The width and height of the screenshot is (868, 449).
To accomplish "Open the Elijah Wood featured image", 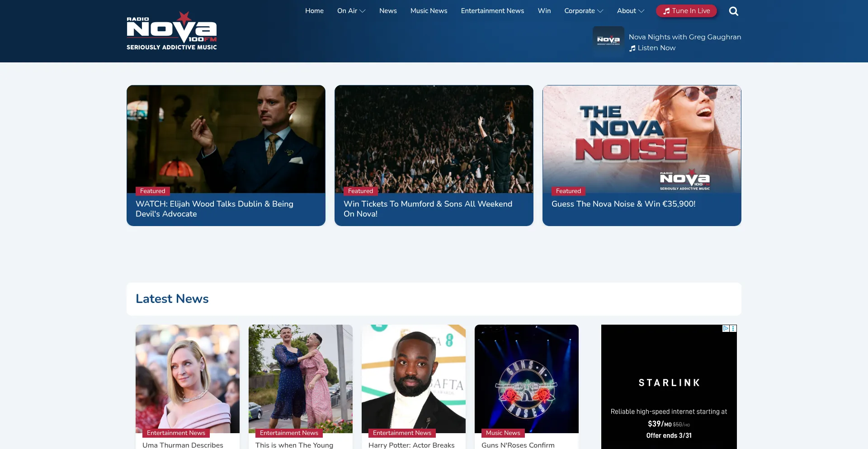I will 226,139.
